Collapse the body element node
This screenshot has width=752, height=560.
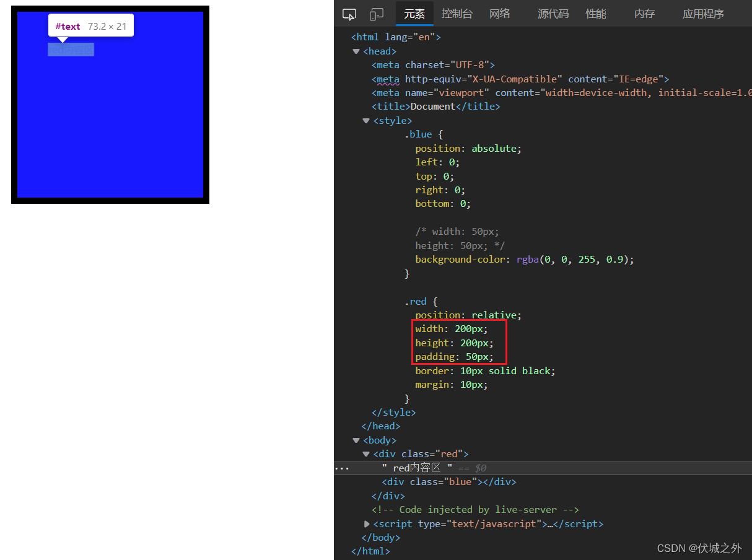pos(356,440)
